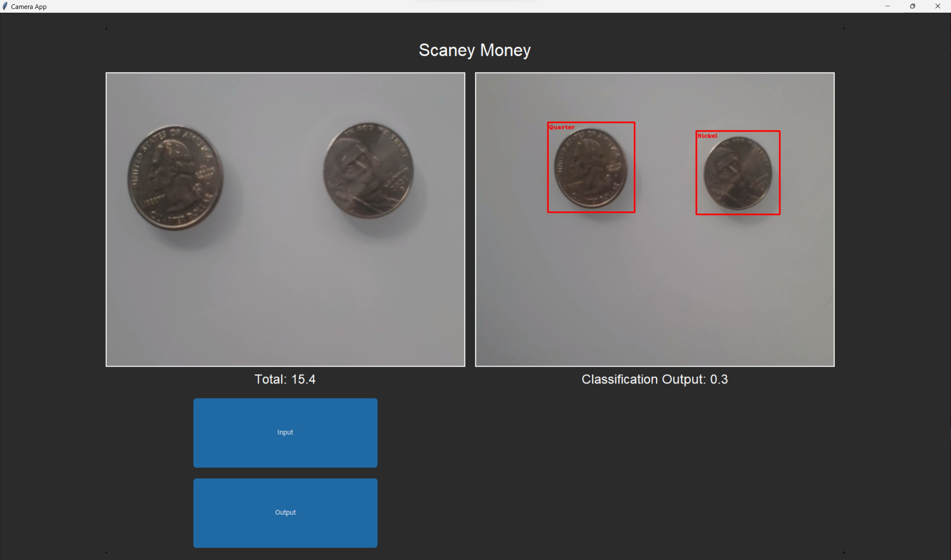Click the red 'Quarter' detection label
Viewport: 951px width, 560px height.
[x=561, y=127]
